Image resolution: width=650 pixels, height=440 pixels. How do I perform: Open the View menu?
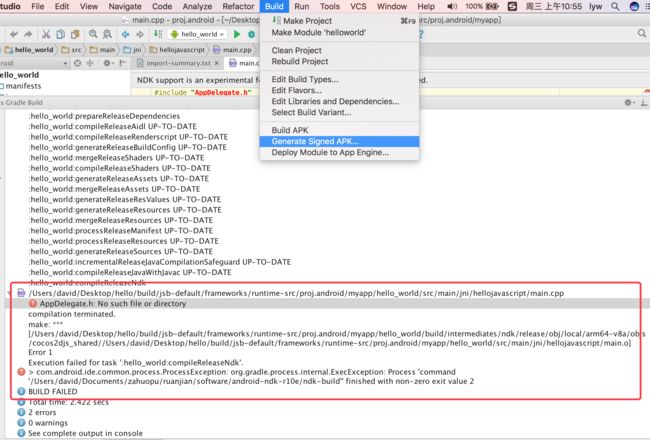(89, 6)
